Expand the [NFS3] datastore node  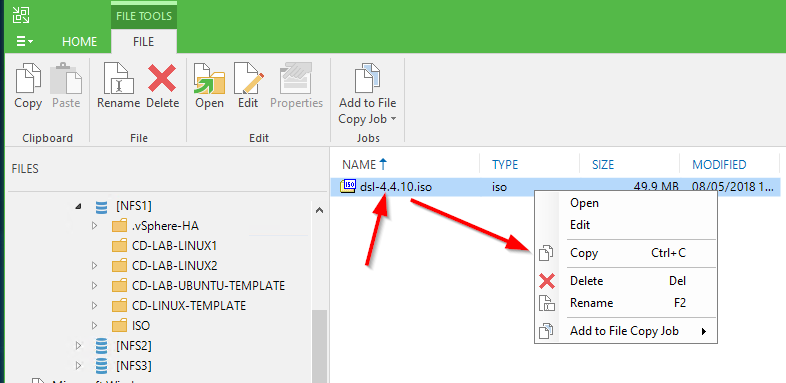coord(78,365)
